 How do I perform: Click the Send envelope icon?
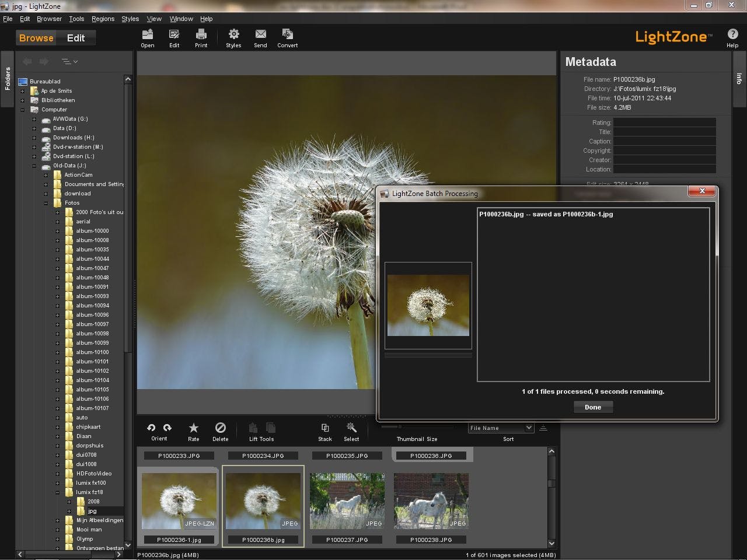[x=260, y=34]
